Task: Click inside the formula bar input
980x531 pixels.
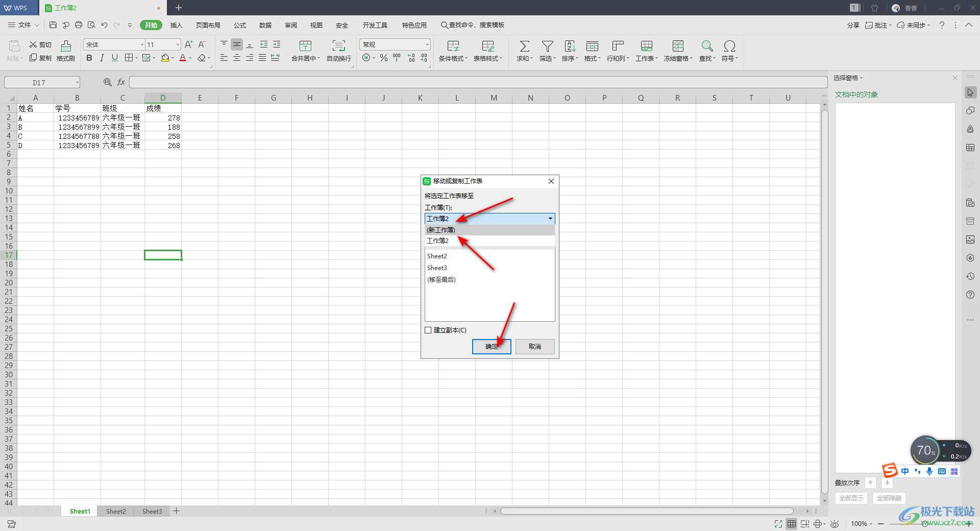Action: (x=478, y=82)
